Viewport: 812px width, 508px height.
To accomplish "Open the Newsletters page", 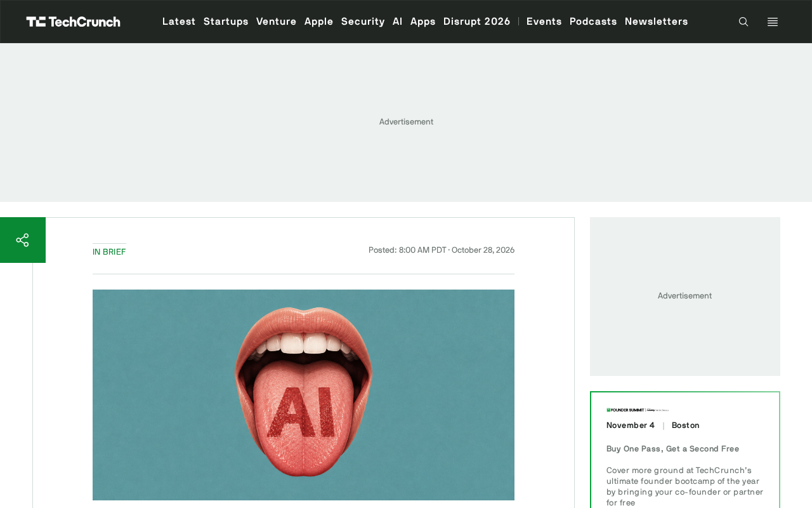I will [657, 22].
